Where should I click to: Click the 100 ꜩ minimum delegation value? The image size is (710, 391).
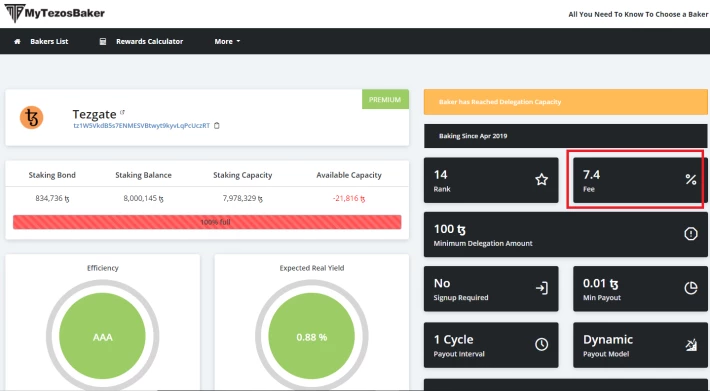coord(450,229)
